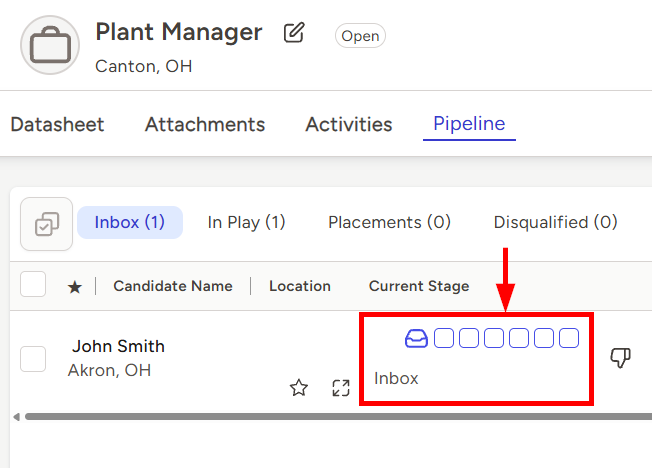
Task: Check the John Smith row checkbox
Action: pos(33,358)
